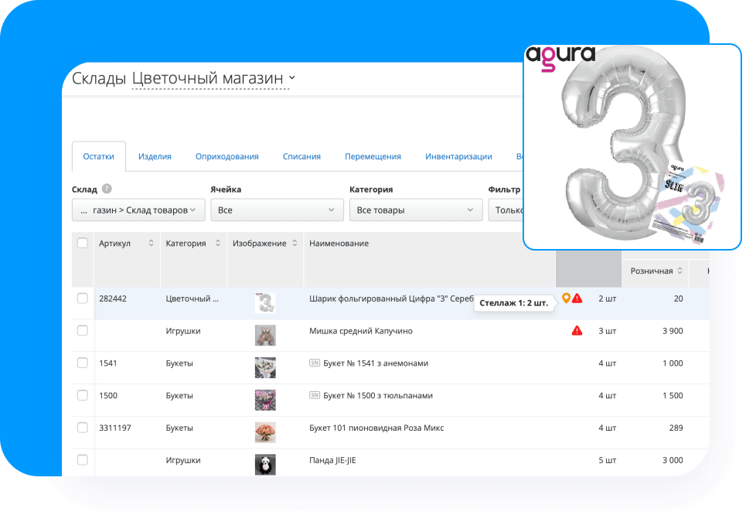
Task: Open the Цветочный магазин store selector
Action: (213, 78)
